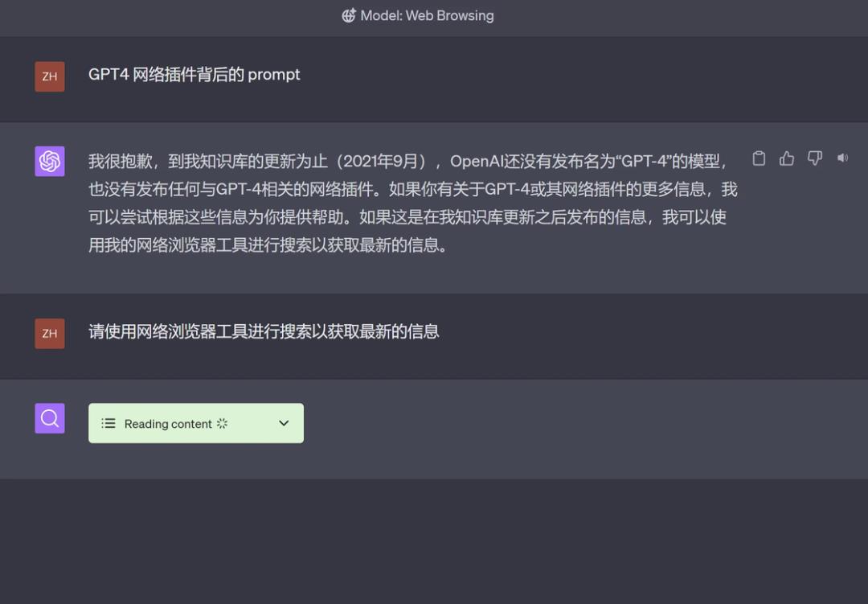The height and width of the screenshot is (604, 868).
Task: Click the reply line starting '可以尝试根据这些信息'
Action: (407, 216)
